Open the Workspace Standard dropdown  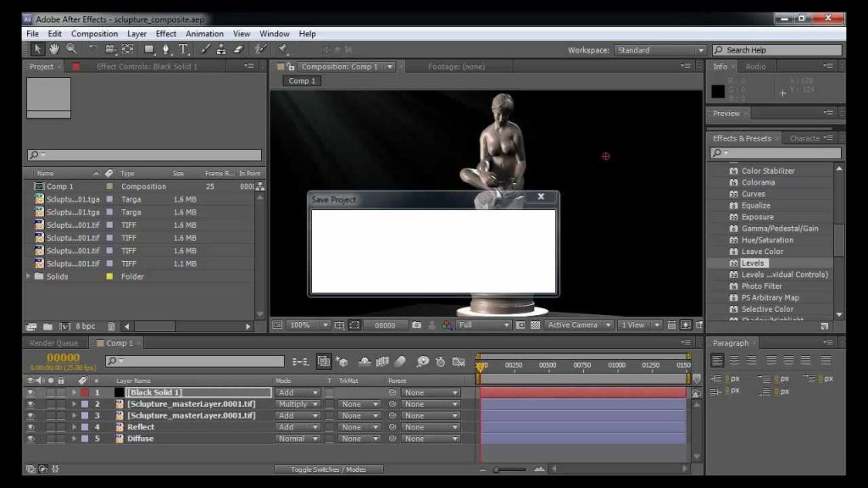click(659, 50)
